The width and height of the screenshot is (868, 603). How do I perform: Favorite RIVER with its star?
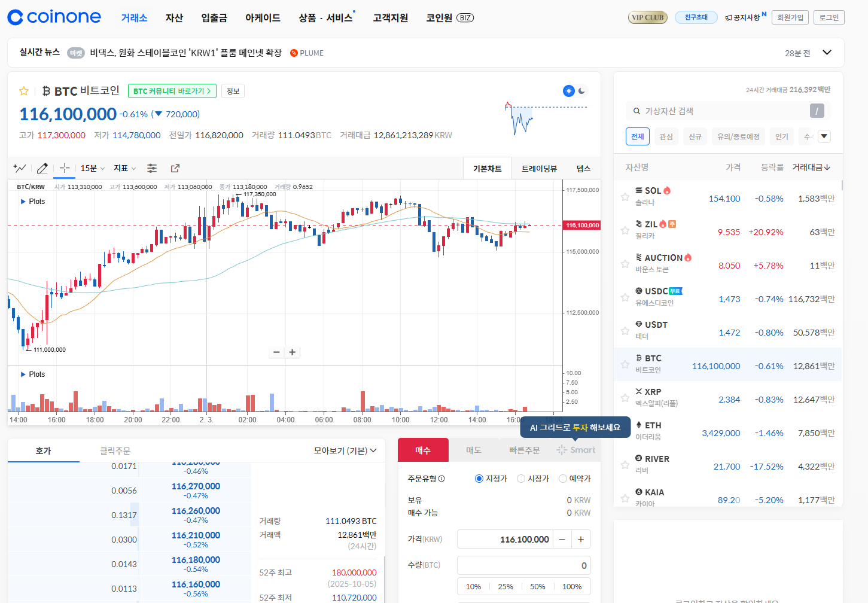625,465
